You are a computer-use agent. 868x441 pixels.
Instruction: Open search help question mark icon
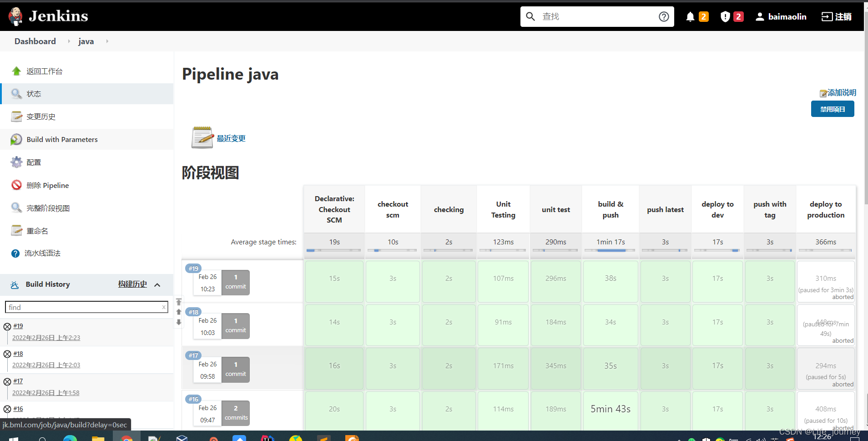(x=664, y=17)
